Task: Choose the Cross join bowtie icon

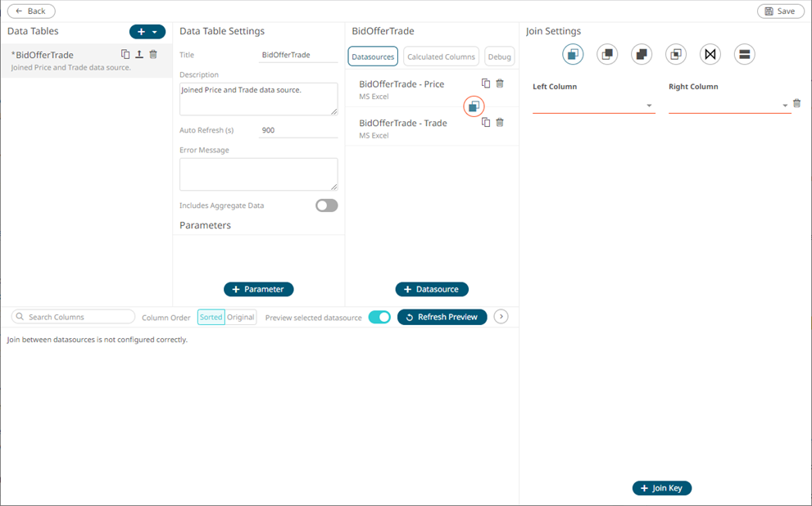Action: click(710, 55)
